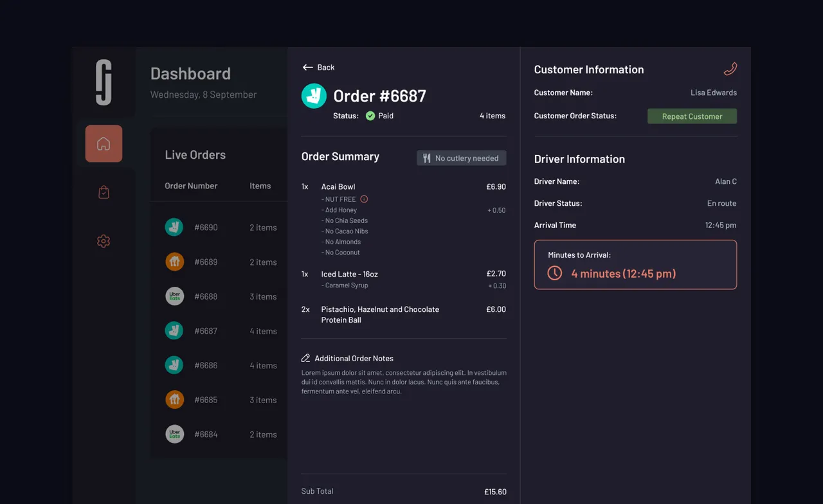823x504 pixels.
Task: Select order number #6689 in Live Orders
Action: pos(206,262)
